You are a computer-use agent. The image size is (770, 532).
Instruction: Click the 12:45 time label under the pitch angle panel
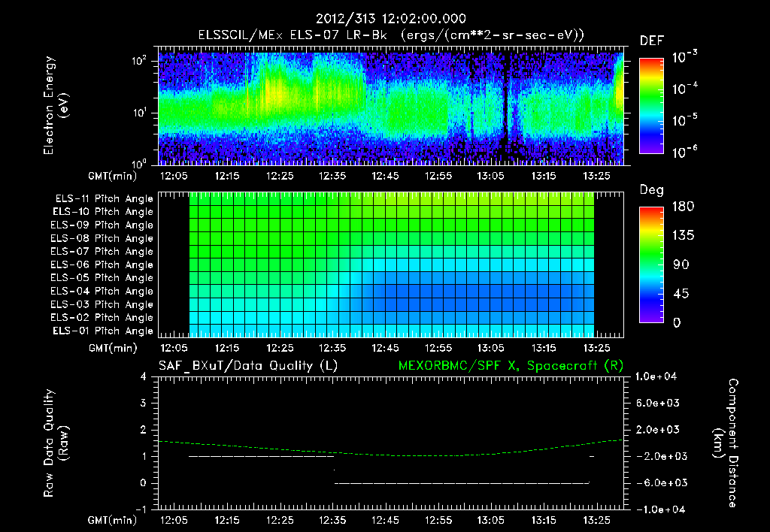point(386,348)
